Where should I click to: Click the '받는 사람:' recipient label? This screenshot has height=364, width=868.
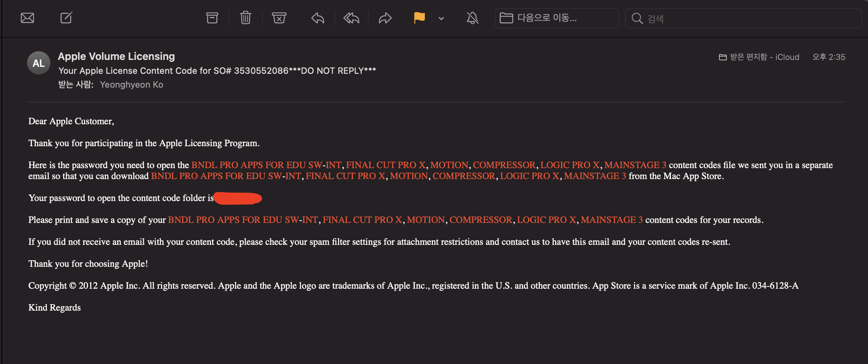pos(76,85)
